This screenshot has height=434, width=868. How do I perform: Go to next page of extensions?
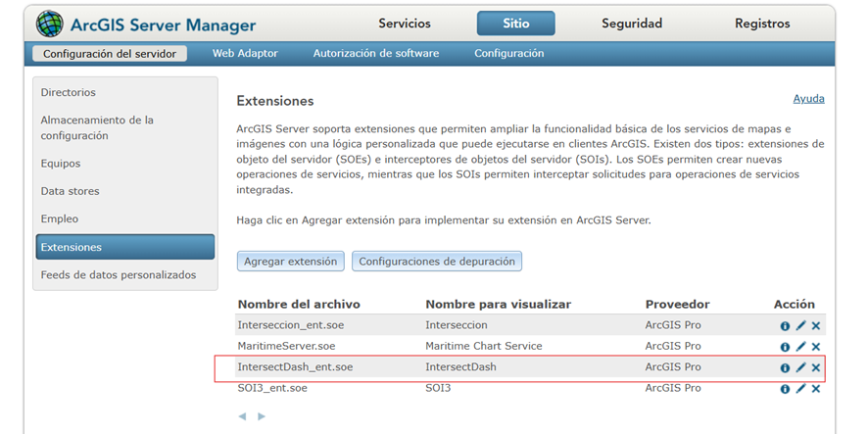coord(262,416)
